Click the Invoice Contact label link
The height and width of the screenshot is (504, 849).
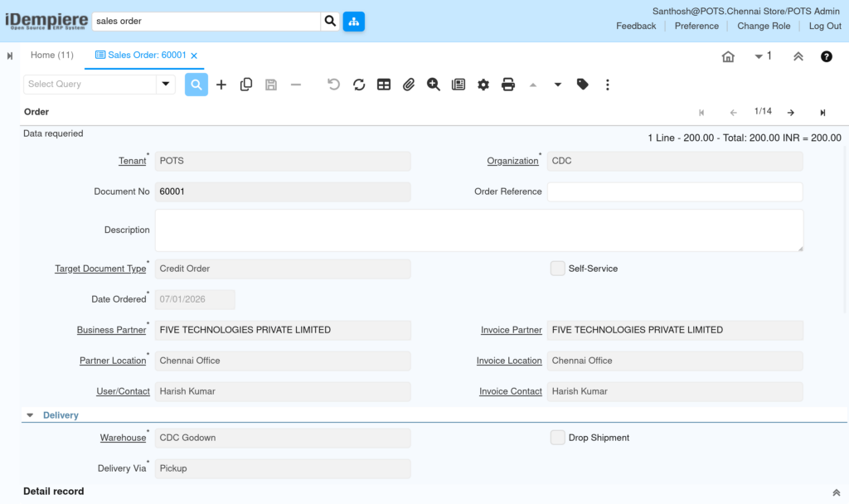pos(510,391)
